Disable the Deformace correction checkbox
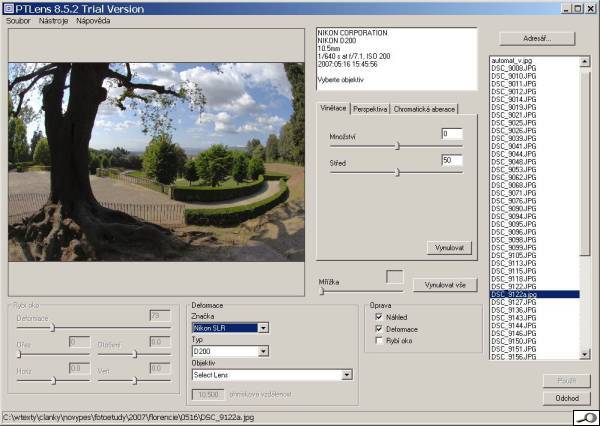 pos(378,328)
